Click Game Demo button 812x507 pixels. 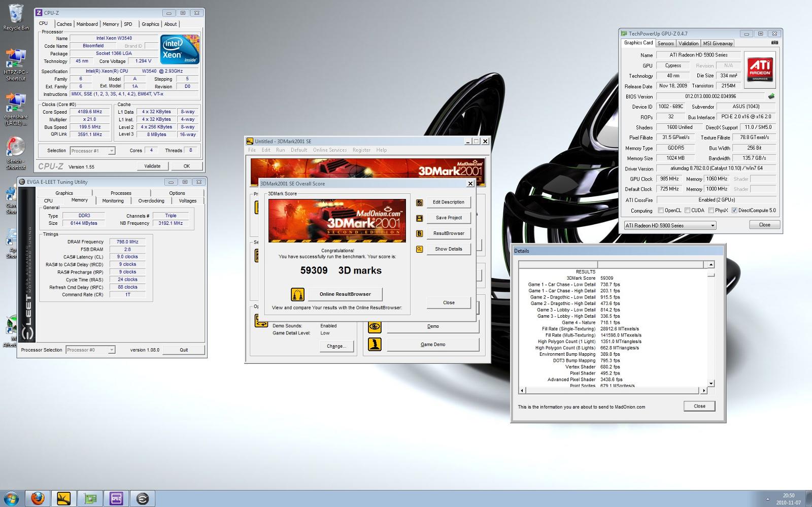[433, 345]
